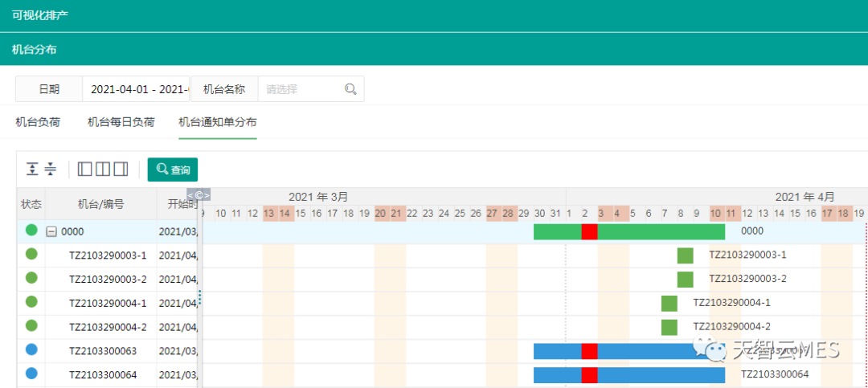
Task: Click the red segment in 0000 bar
Action: (x=590, y=232)
